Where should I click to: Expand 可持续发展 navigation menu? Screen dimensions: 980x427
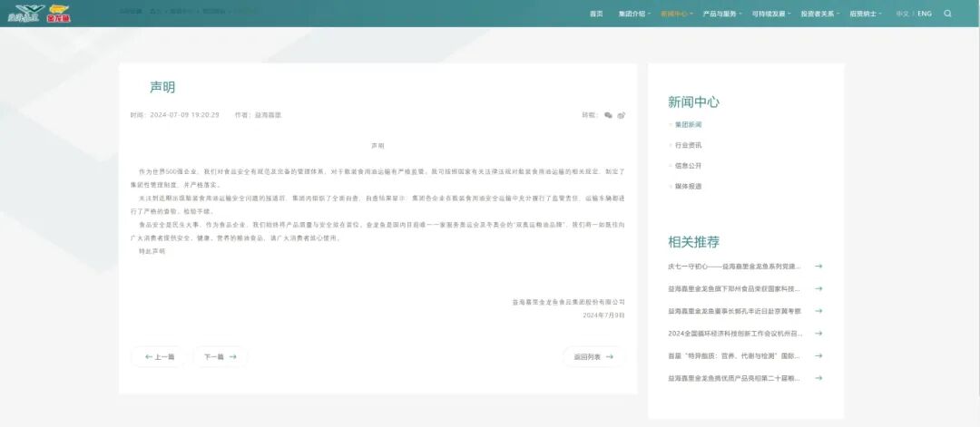[x=770, y=13]
